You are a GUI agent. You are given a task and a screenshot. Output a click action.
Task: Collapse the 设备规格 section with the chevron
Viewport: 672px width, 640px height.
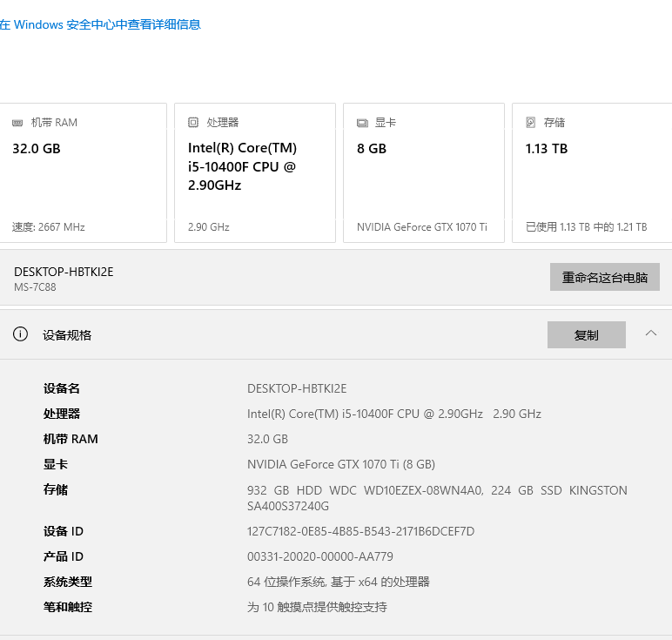click(x=651, y=333)
